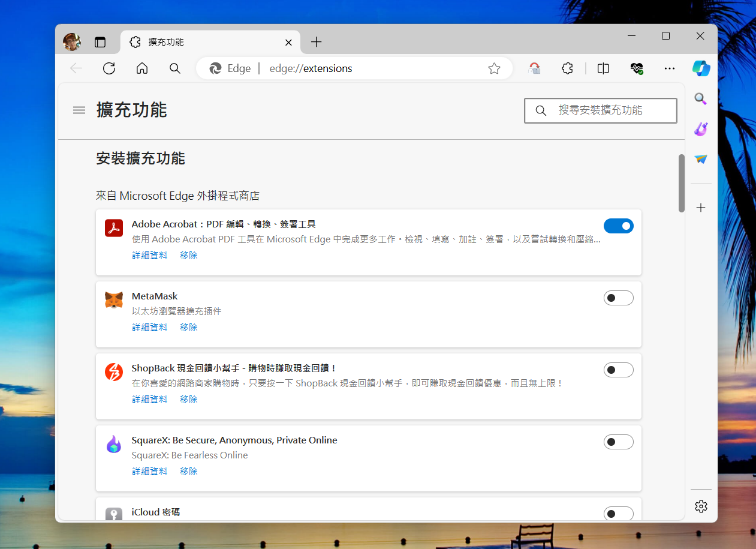Image resolution: width=756 pixels, height=549 pixels.
Task: Disable the Adobe Acrobat extension toggle
Action: tap(618, 226)
